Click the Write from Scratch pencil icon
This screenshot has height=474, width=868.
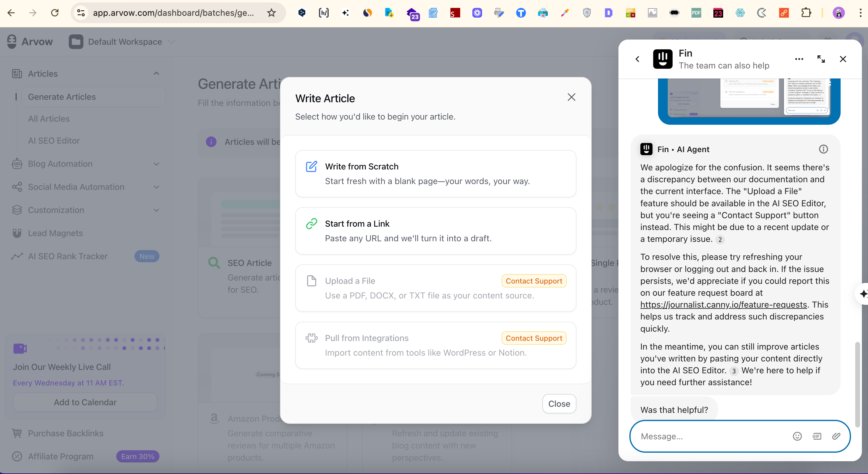(311, 166)
